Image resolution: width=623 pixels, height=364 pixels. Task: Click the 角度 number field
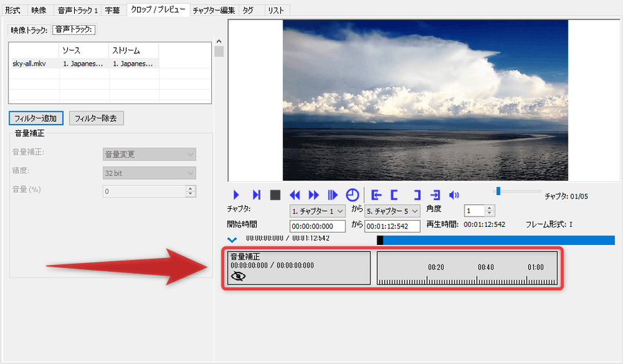[474, 210]
